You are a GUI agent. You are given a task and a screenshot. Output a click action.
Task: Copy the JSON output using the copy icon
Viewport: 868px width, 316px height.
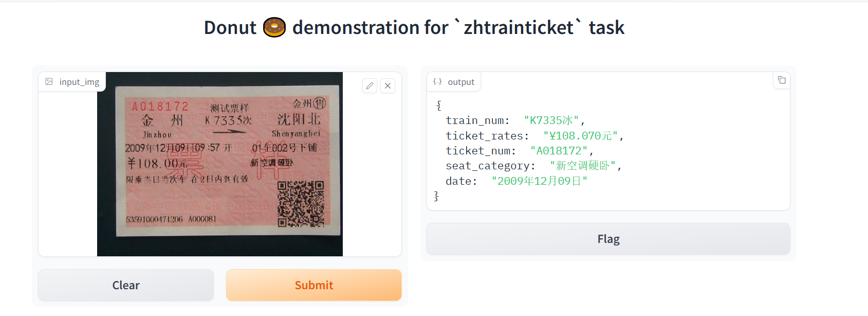click(x=781, y=80)
